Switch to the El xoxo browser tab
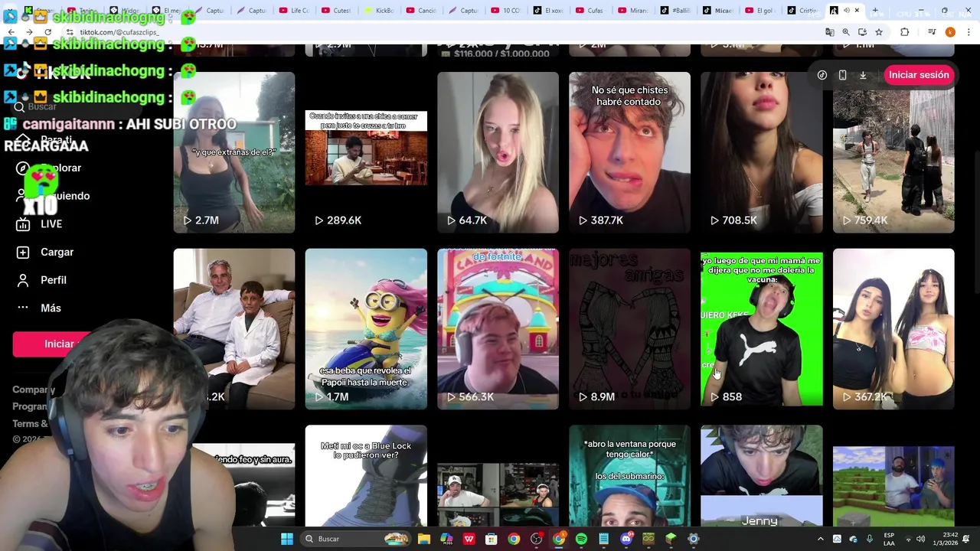This screenshot has width=980, height=551. [x=548, y=11]
